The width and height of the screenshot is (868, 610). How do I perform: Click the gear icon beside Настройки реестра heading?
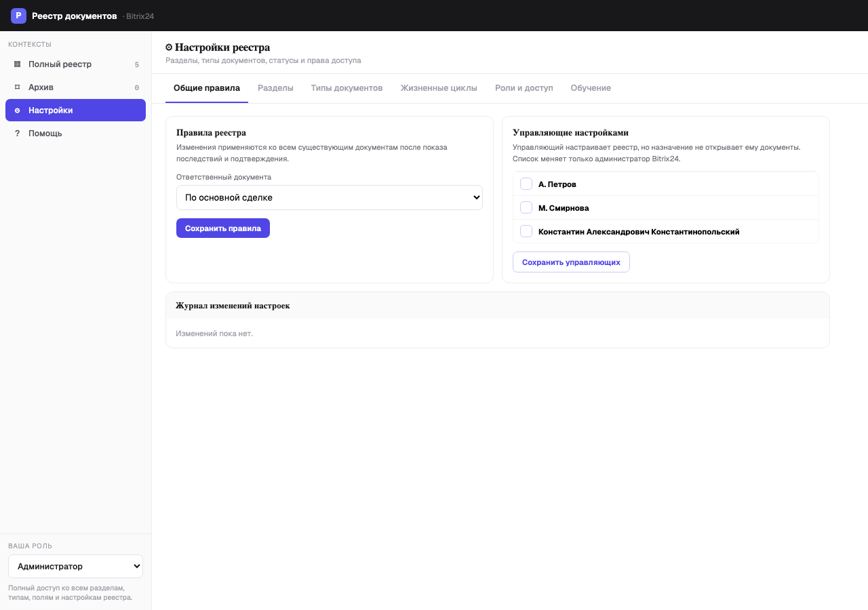pos(169,47)
